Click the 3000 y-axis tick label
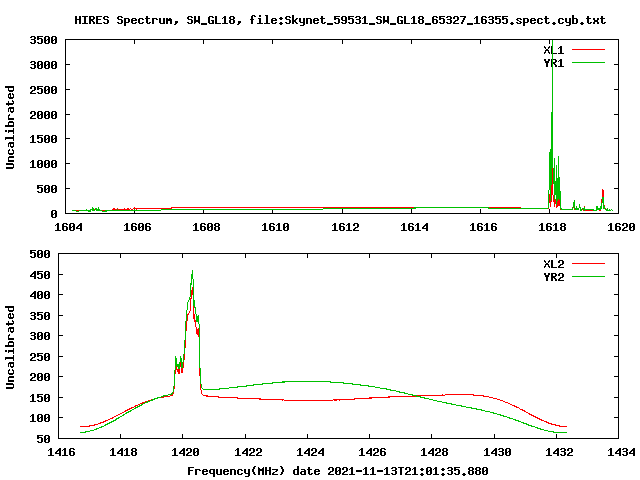 (x=43, y=65)
